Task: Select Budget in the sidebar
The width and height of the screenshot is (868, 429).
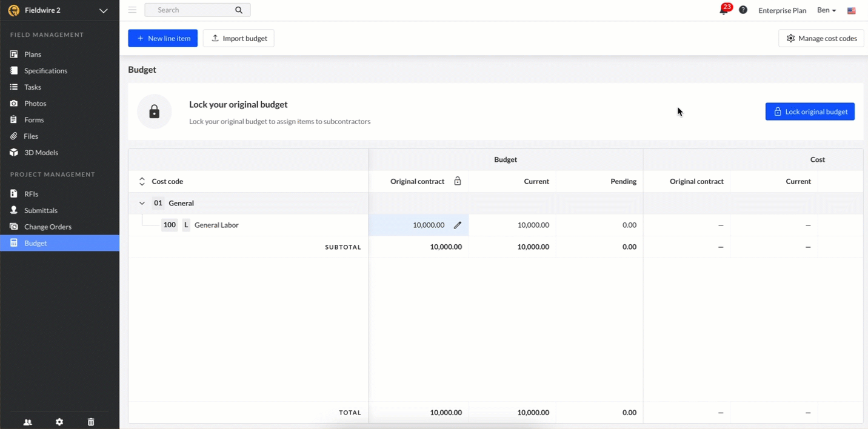Action: pos(59,243)
